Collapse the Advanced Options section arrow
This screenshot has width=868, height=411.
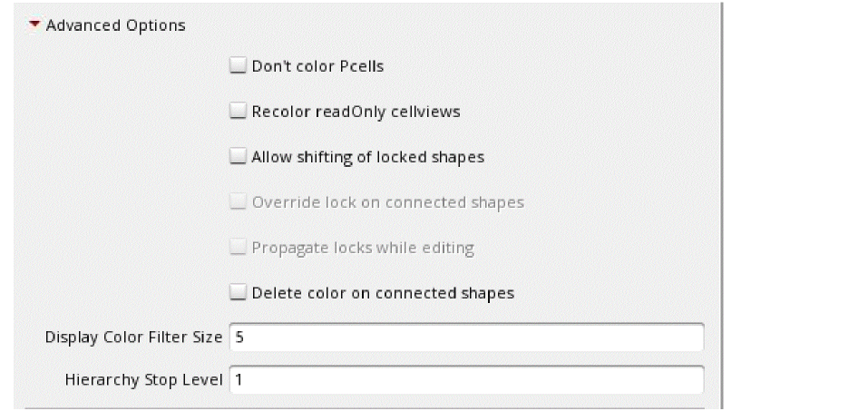36,25
